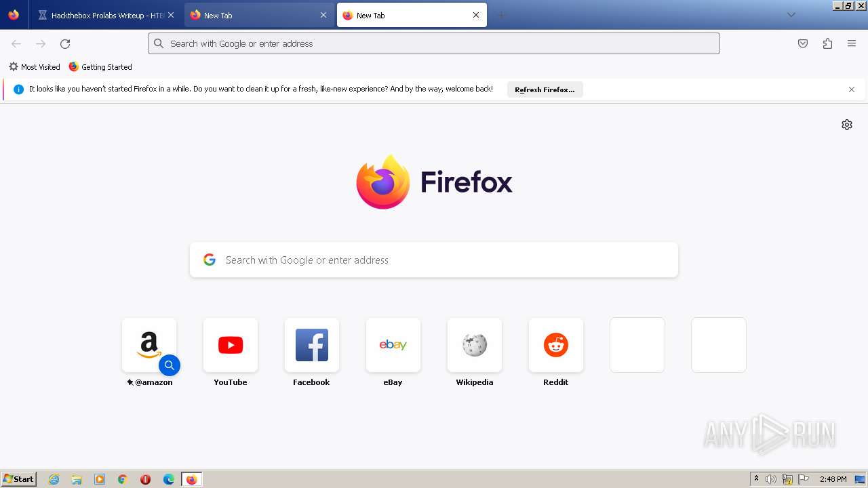Open the Wikipedia shortcut
This screenshot has width=868, height=488.
(475, 345)
